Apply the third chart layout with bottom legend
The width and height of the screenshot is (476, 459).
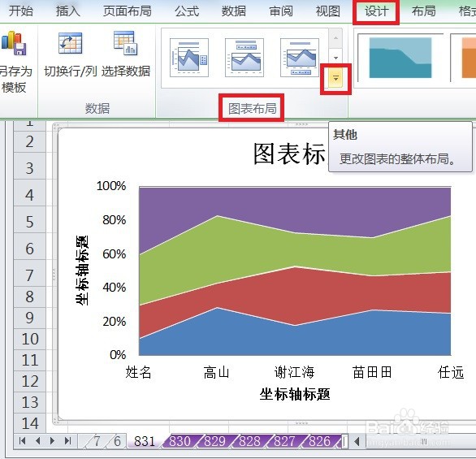(300, 58)
